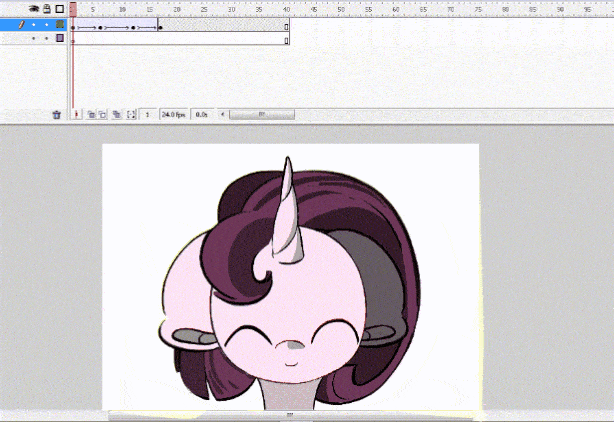
Task: Enable the Onion Skin button
Action: coord(91,114)
